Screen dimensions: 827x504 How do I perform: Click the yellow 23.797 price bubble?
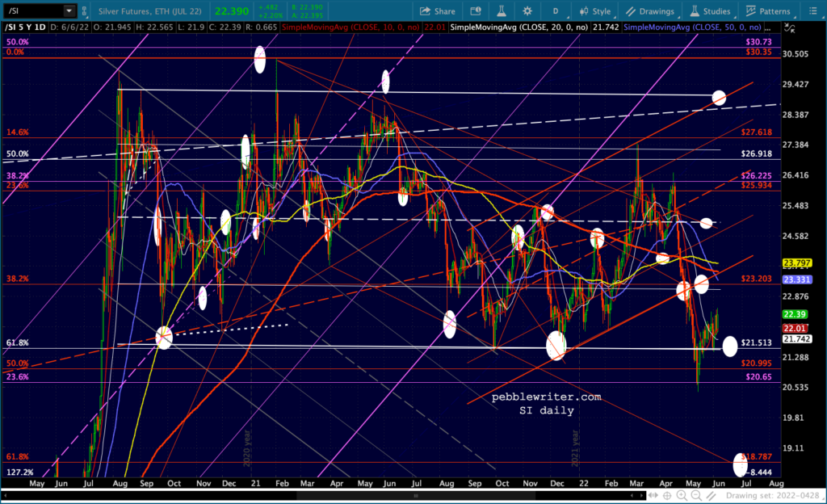point(797,262)
